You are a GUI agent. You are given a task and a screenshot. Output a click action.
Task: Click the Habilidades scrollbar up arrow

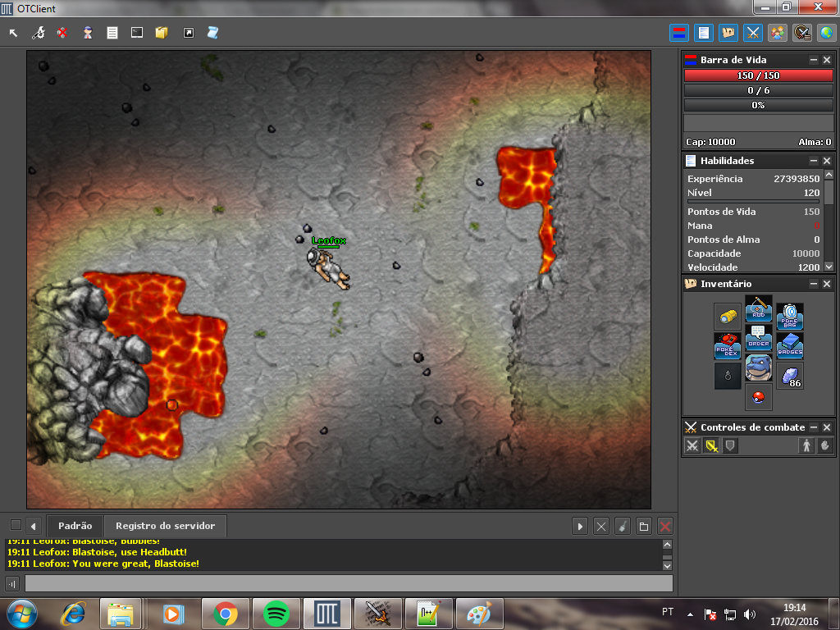[x=829, y=175]
